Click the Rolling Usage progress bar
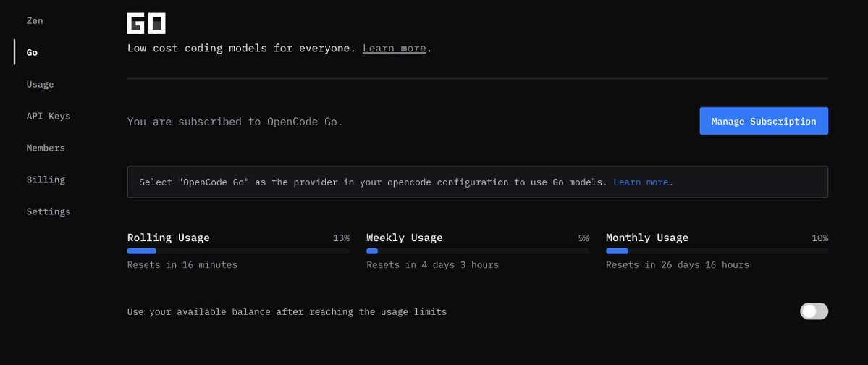Screen dimensions: 868x365 [x=238, y=251]
